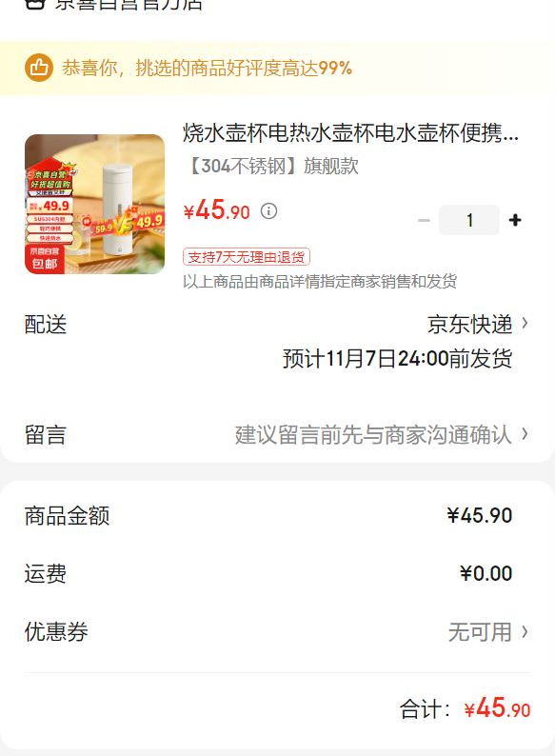Expand the 留言 message chevron
This screenshot has width=555, height=756.
click(x=525, y=434)
